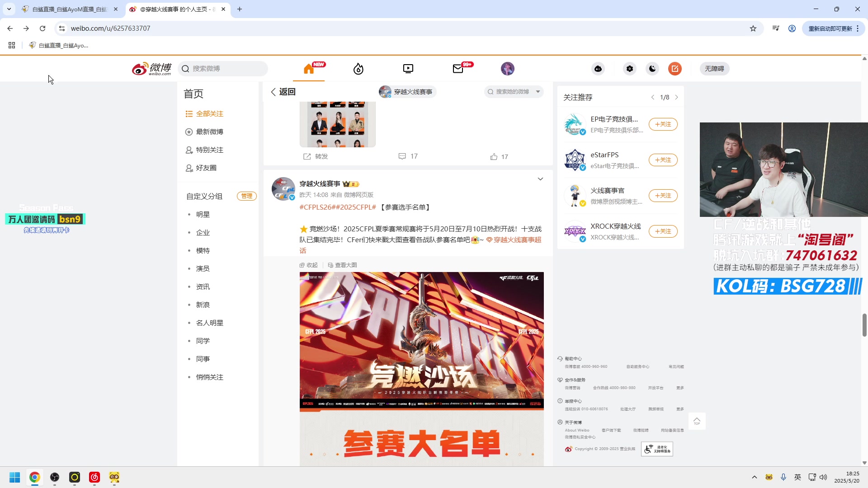Click the game controller icon
The image size is (868, 488).
coord(598,69)
